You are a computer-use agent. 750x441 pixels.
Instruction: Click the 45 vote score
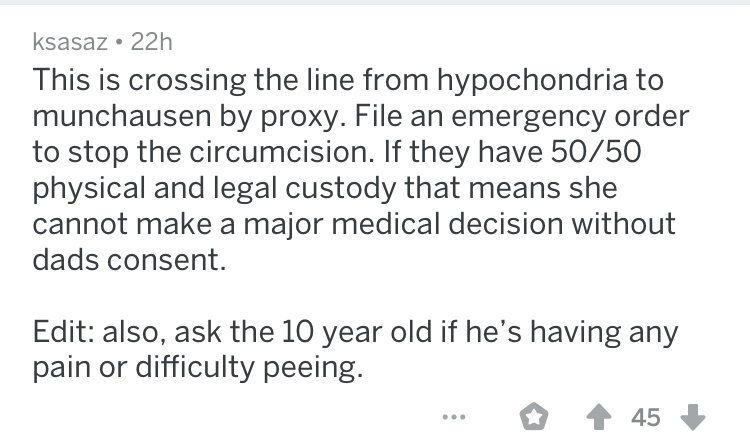[646, 417]
